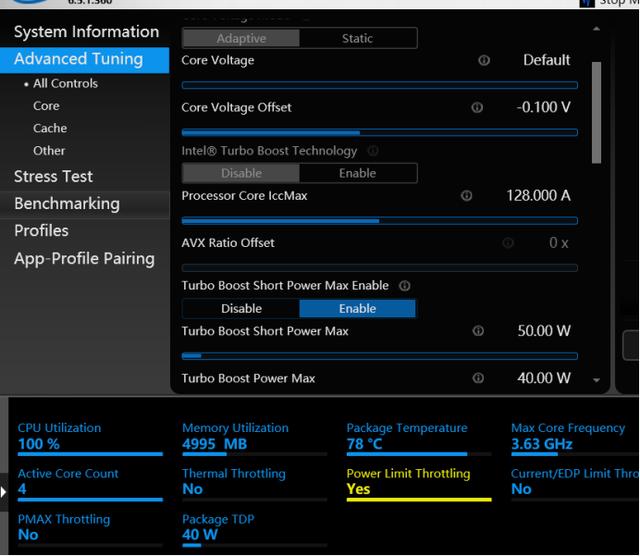640x556 pixels.
Task: Open the info icon for Core Voltage
Action: (484, 60)
